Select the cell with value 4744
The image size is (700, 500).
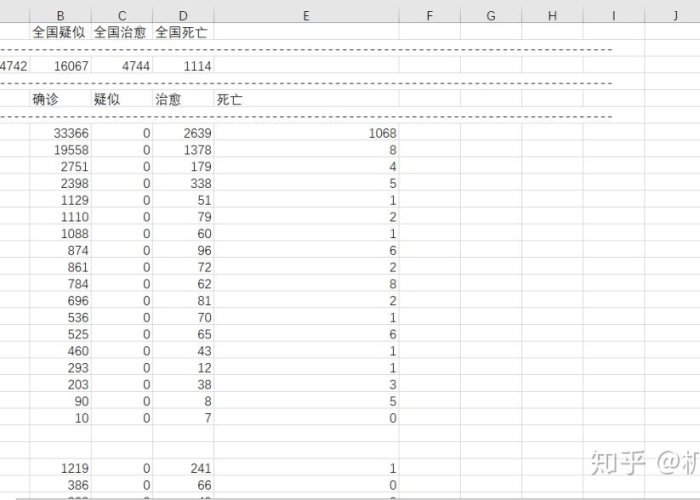coord(122,65)
